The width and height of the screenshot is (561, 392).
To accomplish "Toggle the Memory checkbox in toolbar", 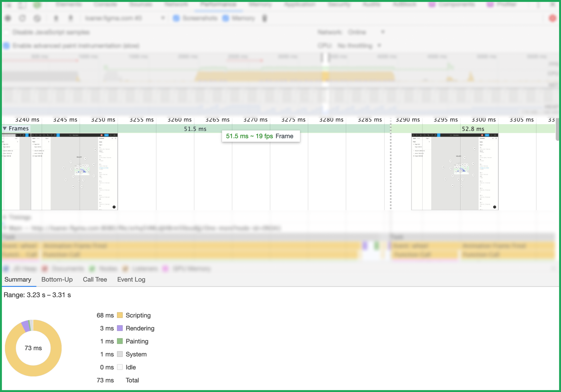I will 226,18.
